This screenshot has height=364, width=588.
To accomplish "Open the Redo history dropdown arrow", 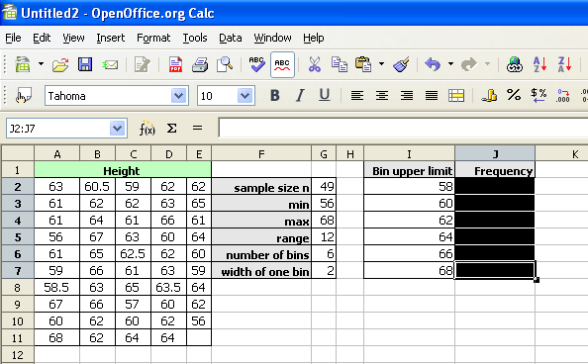I will pyautogui.click(x=487, y=64).
